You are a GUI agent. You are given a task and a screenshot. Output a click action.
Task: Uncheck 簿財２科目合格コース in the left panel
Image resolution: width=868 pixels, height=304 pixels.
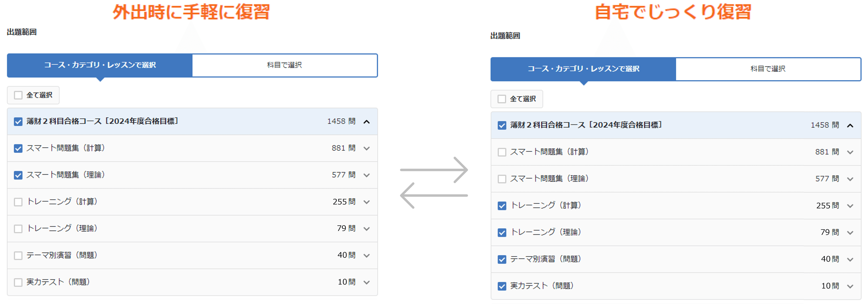point(18,121)
